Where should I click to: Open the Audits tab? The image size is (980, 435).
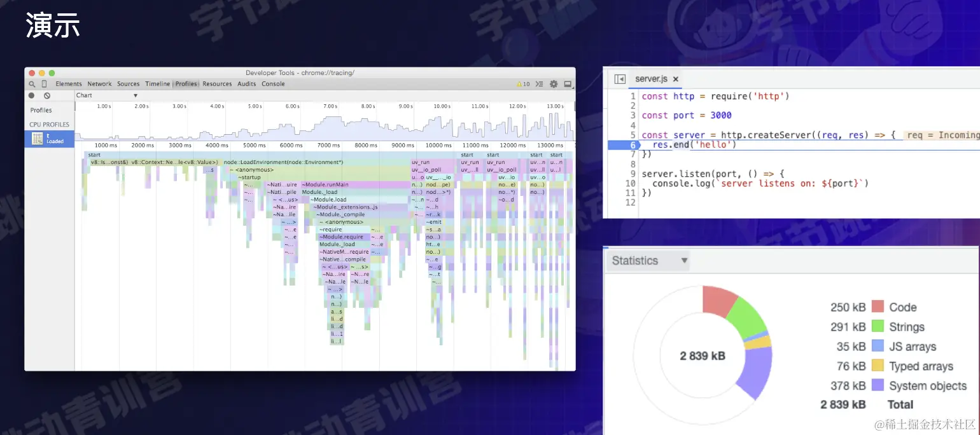pyautogui.click(x=247, y=84)
